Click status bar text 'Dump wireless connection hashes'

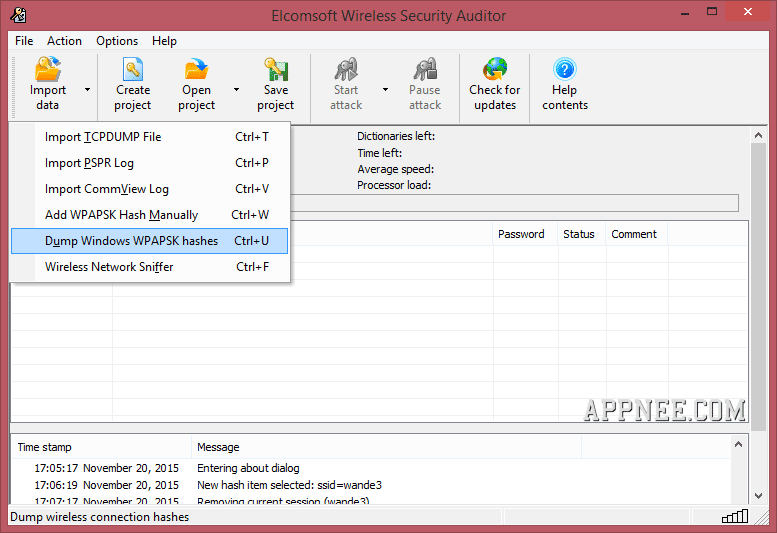[x=100, y=517]
